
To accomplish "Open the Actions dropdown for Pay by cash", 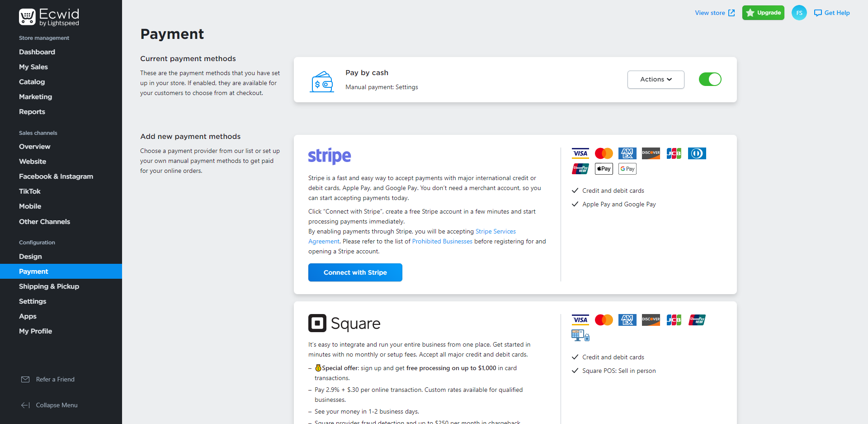I will pos(656,79).
